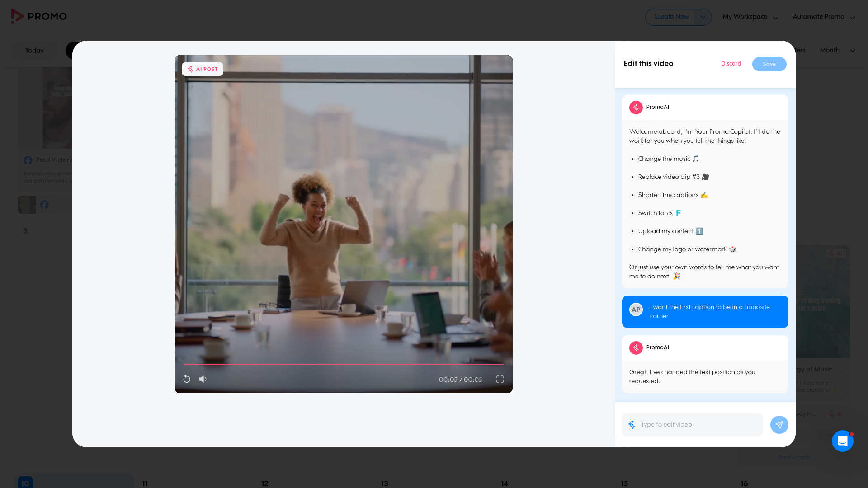The image size is (868, 488).
Task: Click the Edit this video heading
Action: click(x=648, y=64)
